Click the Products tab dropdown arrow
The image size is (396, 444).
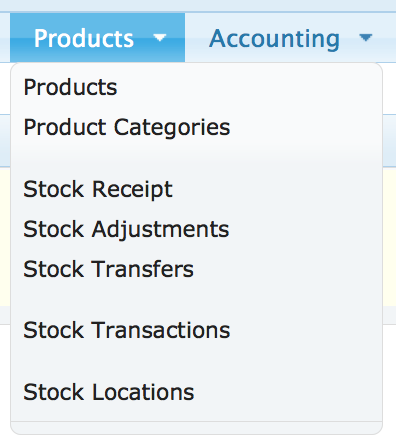click(160, 37)
